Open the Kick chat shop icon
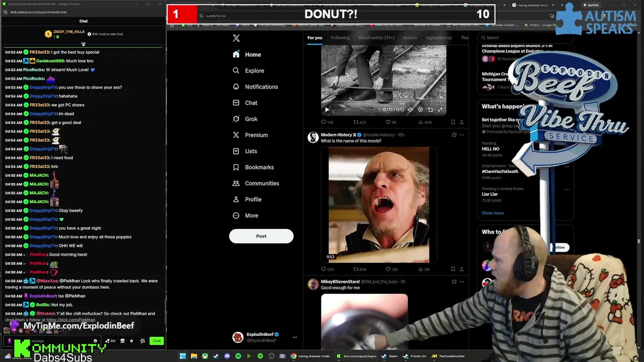 pos(122,341)
